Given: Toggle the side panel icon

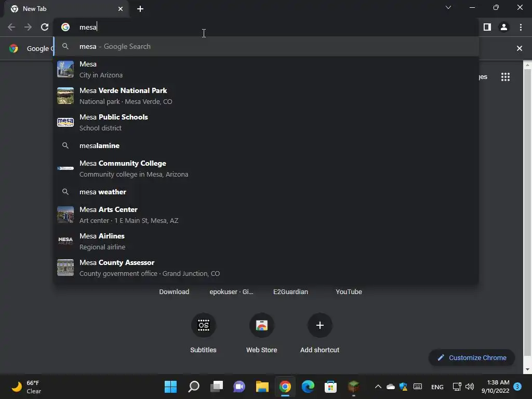Looking at the screenshot, I should [487, 27].
